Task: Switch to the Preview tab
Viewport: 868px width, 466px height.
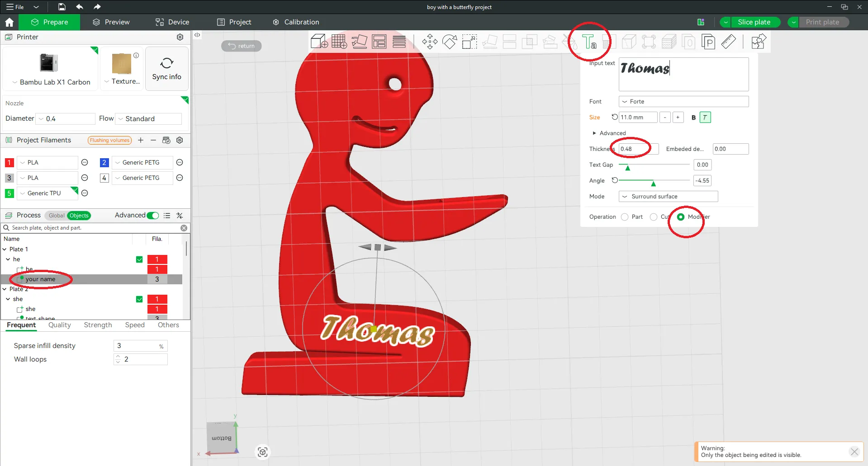Action: click(x=111, y=22)
